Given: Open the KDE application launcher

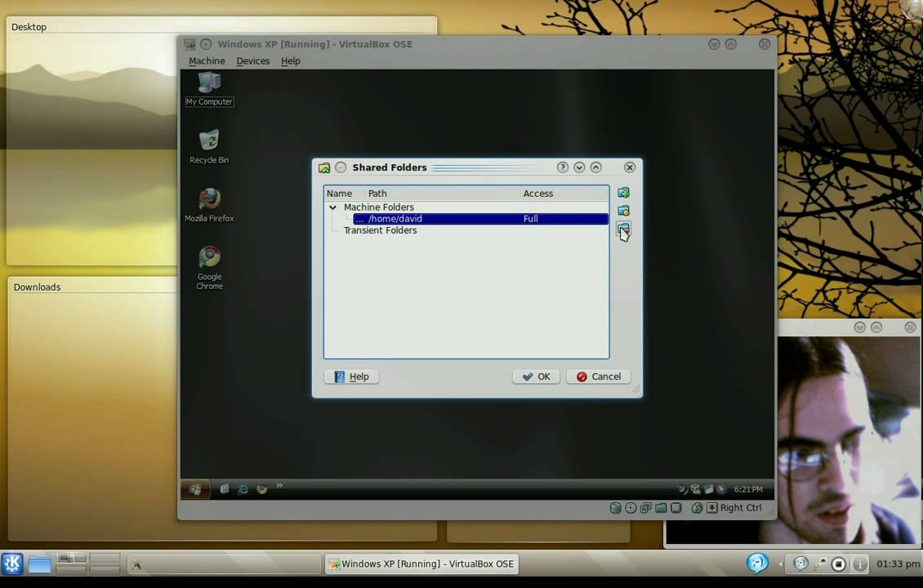Looking at the screenshot, I should click(11, 563).
